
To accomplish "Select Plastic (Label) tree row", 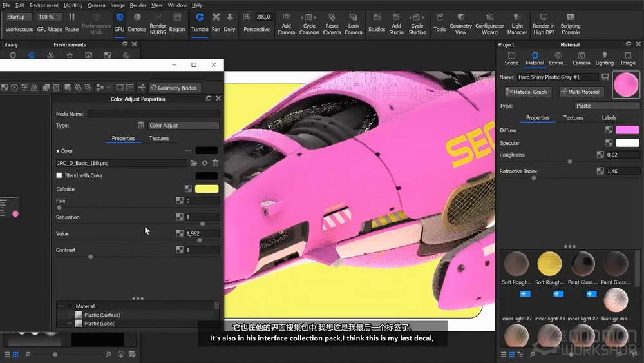I will click(x=99, y=324).
